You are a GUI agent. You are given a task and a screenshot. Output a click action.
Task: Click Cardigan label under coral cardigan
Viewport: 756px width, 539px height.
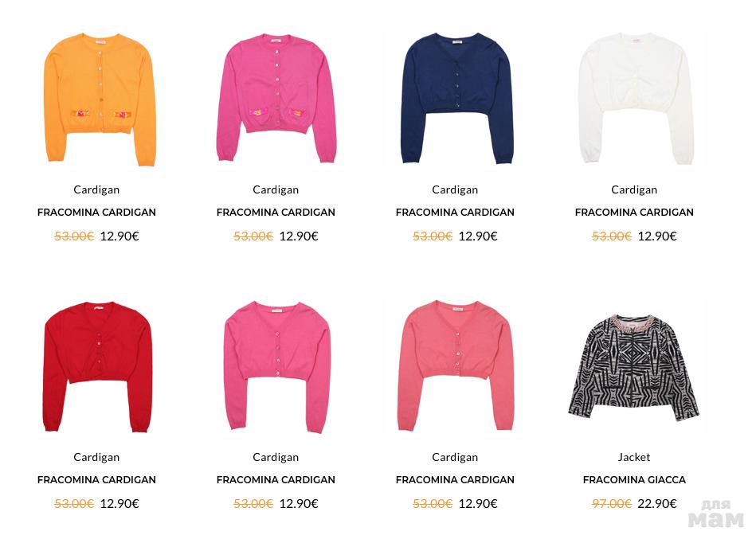point(455,457)
